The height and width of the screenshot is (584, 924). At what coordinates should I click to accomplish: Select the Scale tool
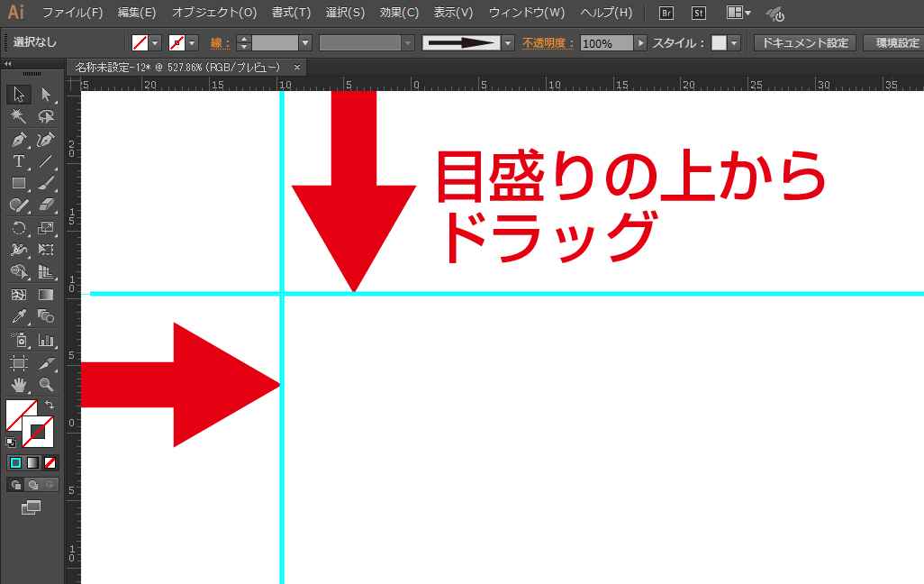click(x=45, y=228)
